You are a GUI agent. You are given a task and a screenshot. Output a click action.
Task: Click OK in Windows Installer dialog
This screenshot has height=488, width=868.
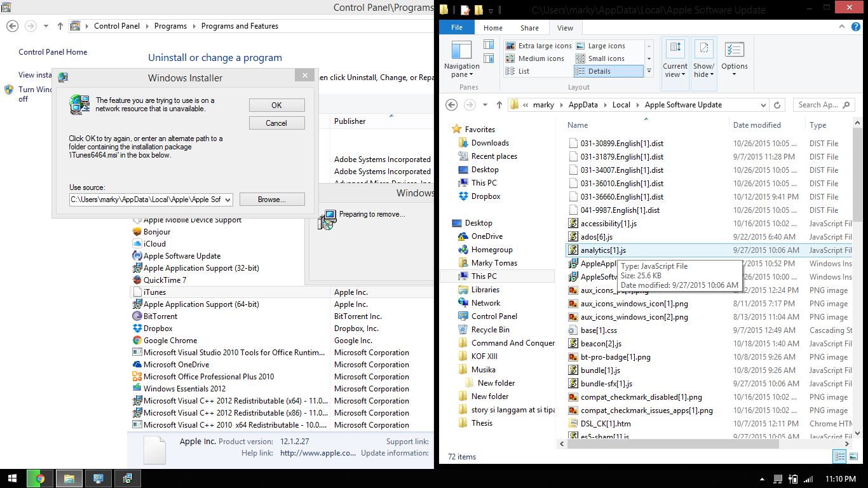pyautogui.click(x=276, y=105)
